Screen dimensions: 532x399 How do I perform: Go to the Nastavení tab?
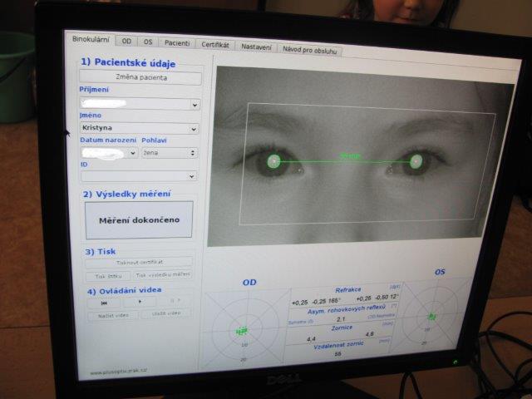256,47
